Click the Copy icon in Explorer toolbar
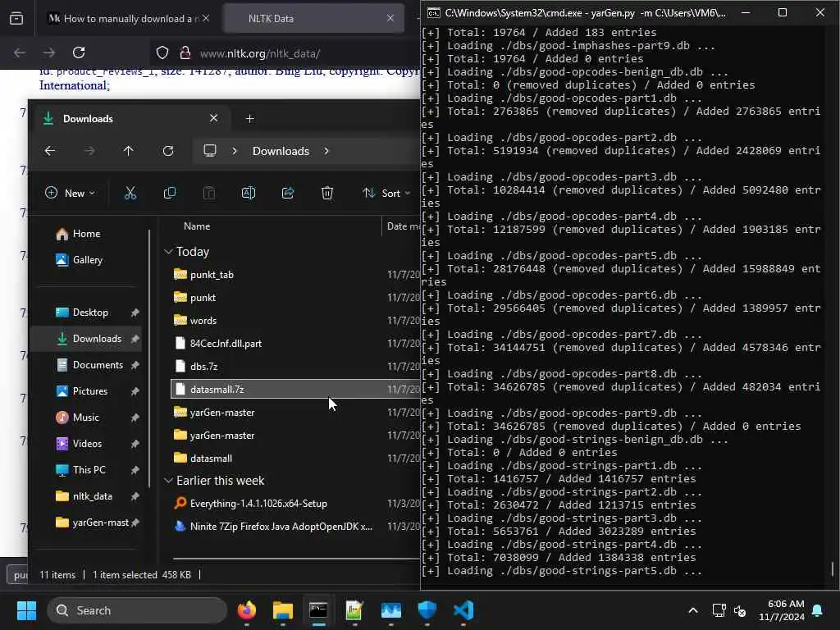Image resolution: width=840 pixels, height=630 pixels. [x=169, y=193]
